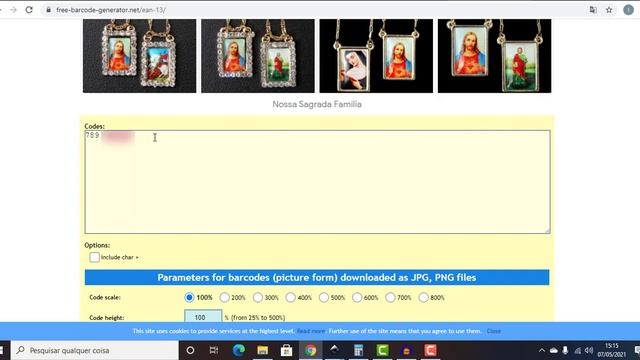The width and height of the screenshot is (640, 360).
Task: Click the Nossa Sagrada Familia ad link
Action: pos(317,104)
